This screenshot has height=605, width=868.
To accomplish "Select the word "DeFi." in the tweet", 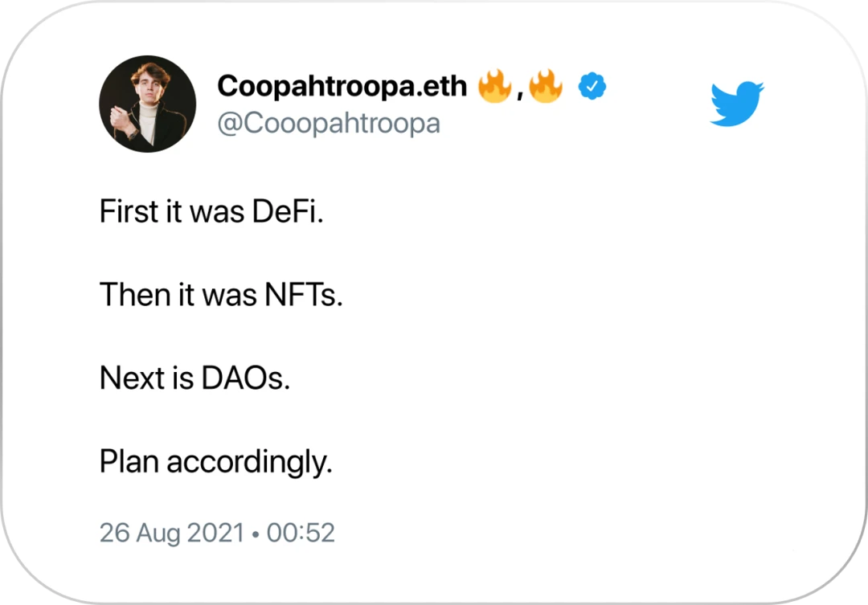I will point(288,211).
